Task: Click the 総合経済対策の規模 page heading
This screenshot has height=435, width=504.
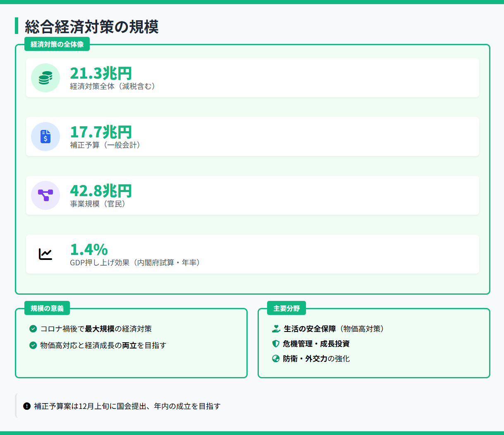Action: [x=92, y=26]
